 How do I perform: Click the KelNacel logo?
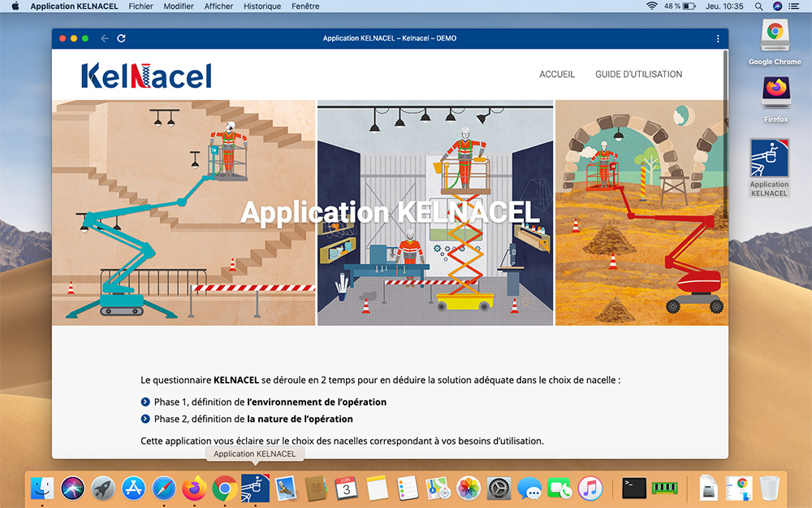coord(146,75)
